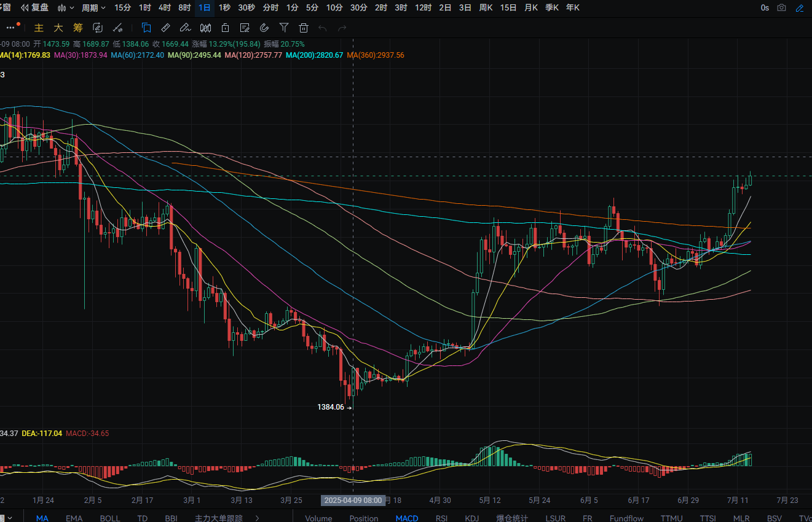812x522 pixels.
Task: Switch to the 1时 timeframe
Action: click(x=145, y=8)
